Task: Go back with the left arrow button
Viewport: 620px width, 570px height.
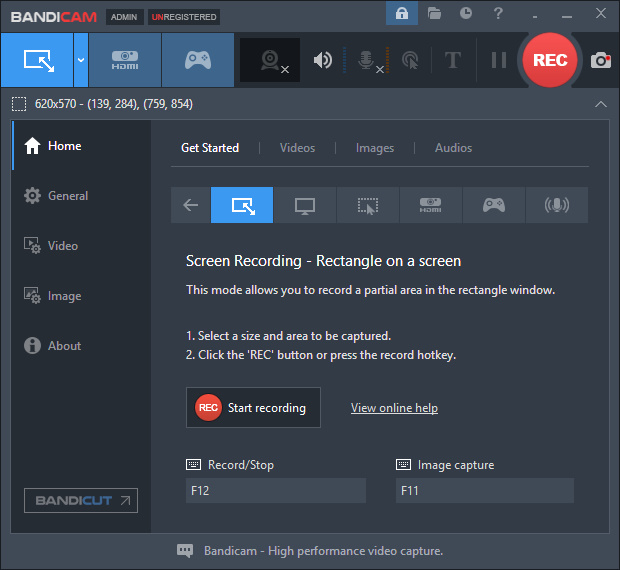Action: tap(191, 205)
